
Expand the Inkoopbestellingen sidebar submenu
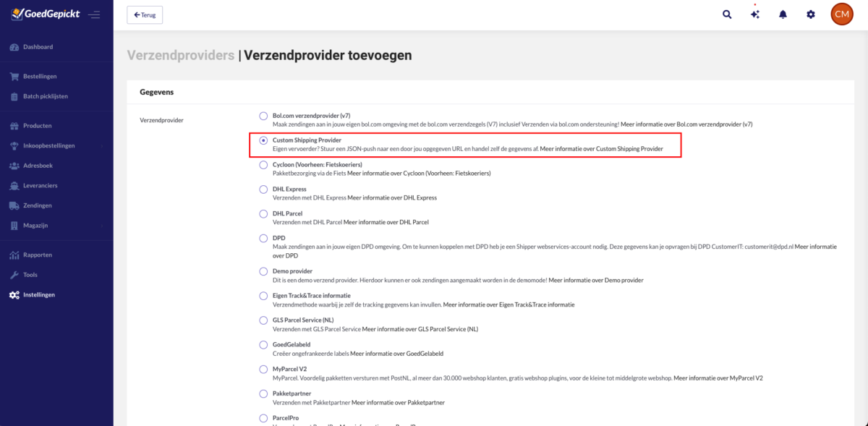pos(101,145)
